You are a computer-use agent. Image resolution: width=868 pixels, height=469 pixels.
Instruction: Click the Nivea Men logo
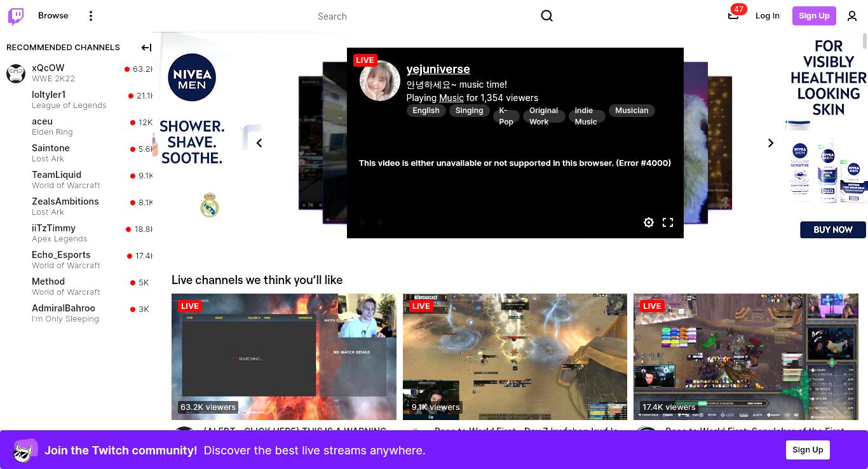pos(192,78)
